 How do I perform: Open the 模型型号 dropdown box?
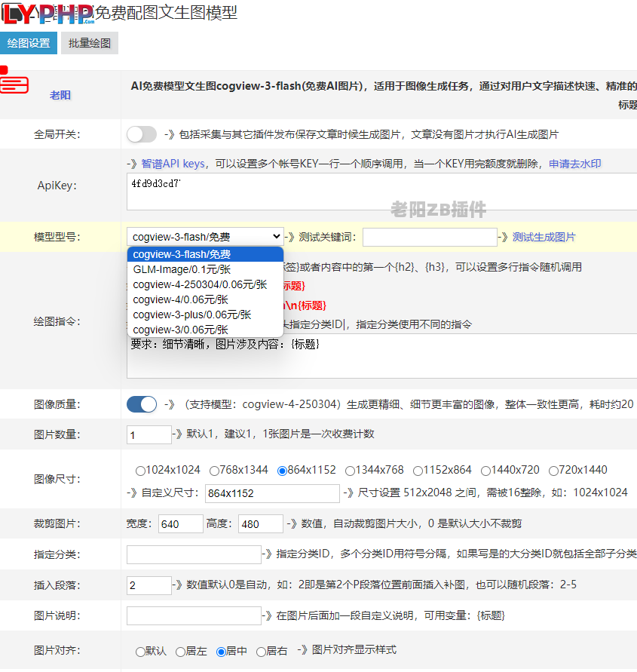pyautogui.click(x=204, y=237)
